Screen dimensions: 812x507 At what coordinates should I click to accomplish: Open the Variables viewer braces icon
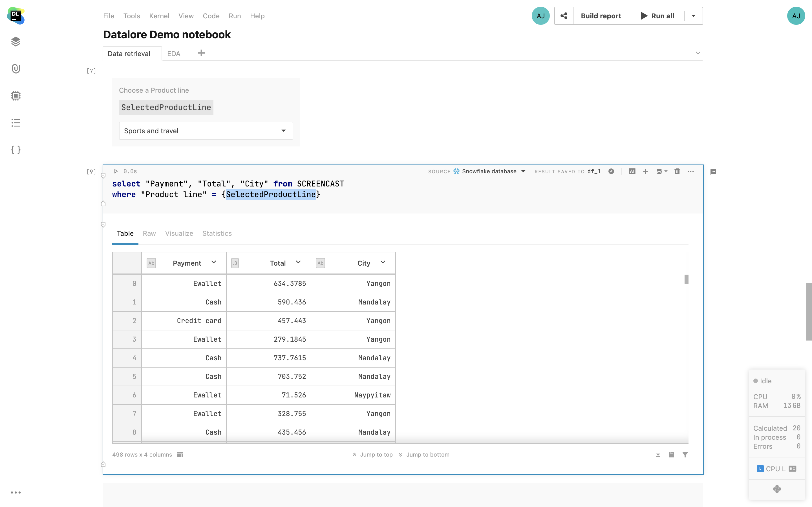16,150
